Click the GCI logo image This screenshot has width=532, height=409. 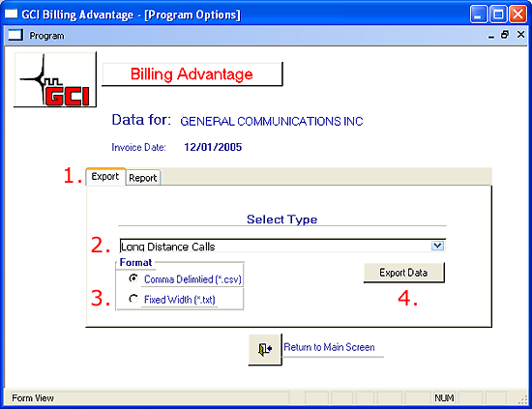55,79
